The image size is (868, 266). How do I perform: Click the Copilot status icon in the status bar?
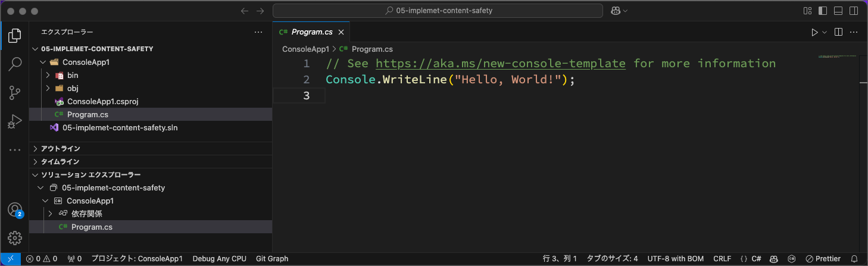(x=773, y=259)
